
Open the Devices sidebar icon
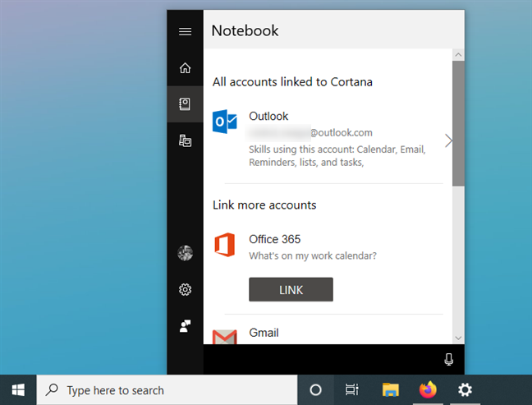tap(185, 140)
